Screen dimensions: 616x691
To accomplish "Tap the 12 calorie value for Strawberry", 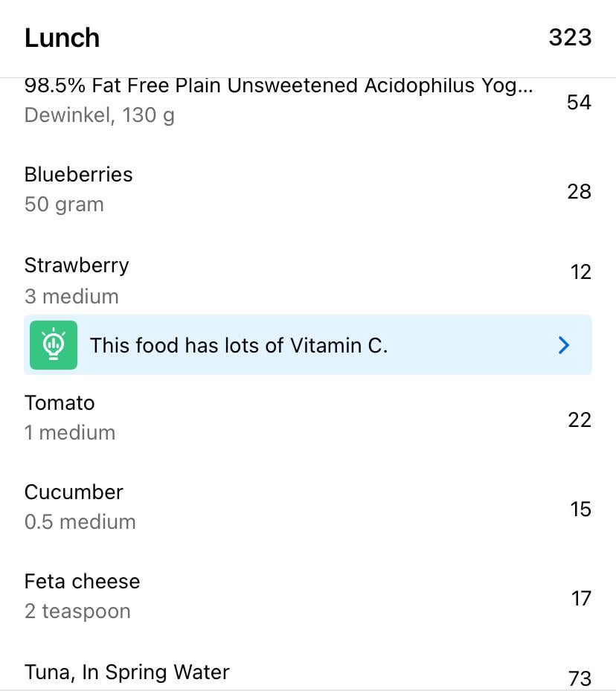I will point(581,272).
